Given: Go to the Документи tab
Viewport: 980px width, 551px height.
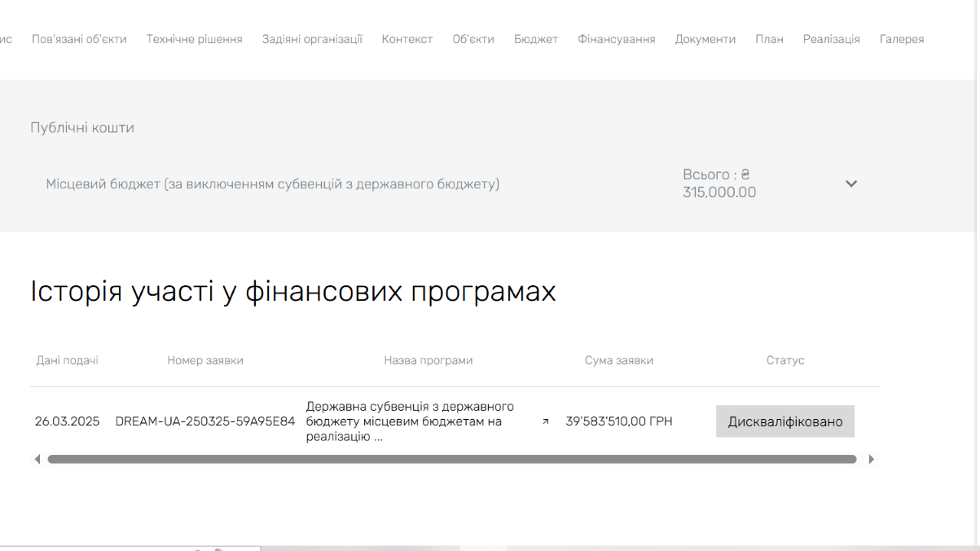Looking at the screenshot, I should click(x=705, y=39).
